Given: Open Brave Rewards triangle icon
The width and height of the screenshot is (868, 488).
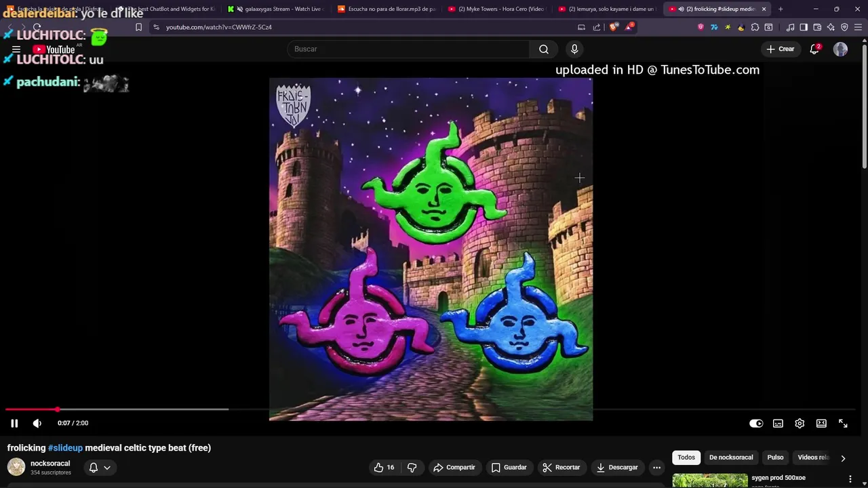Looking at the screenshot, I should click(x=629, y=27).
